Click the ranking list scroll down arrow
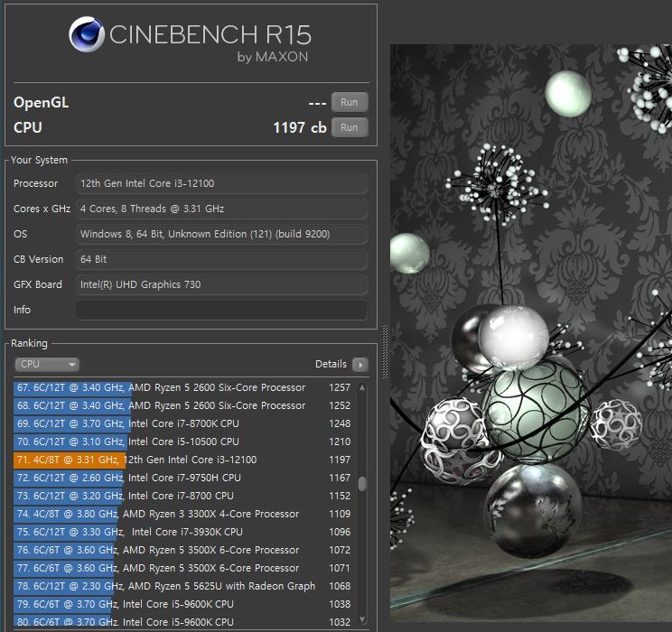This screenshot has width=672, height=632. point(362,619)
